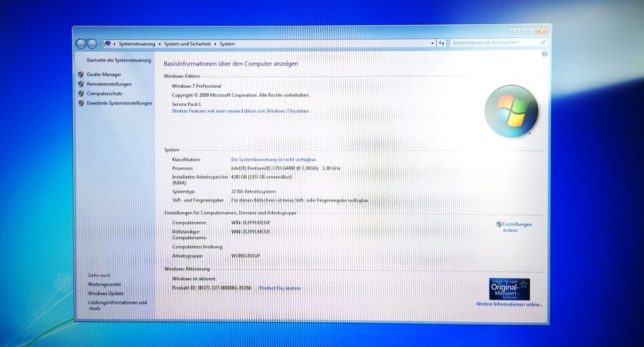Click the Windows 7 Professional edition text
The image size is (644, 347).
coord(197,86)
